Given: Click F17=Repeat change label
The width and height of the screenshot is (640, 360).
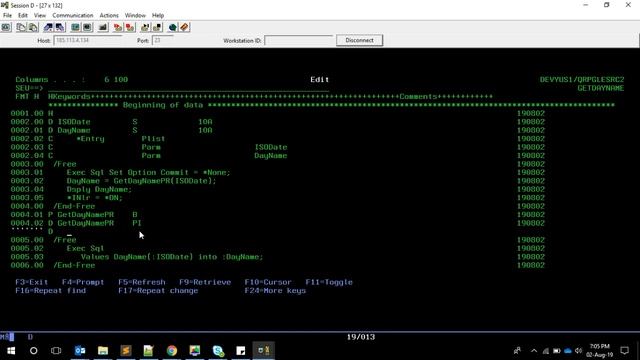Looking at the screenshot, I should pyautogui.click(x=158, y=291).
